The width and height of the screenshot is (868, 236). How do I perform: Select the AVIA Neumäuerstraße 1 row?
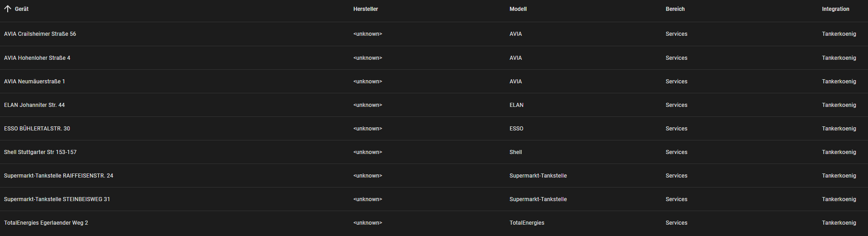434,82
